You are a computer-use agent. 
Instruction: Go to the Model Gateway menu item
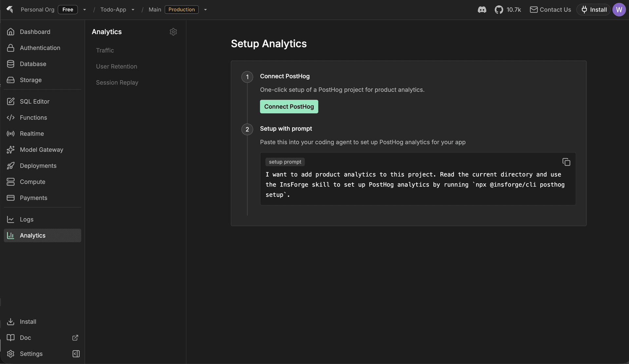tap(43, 150)
